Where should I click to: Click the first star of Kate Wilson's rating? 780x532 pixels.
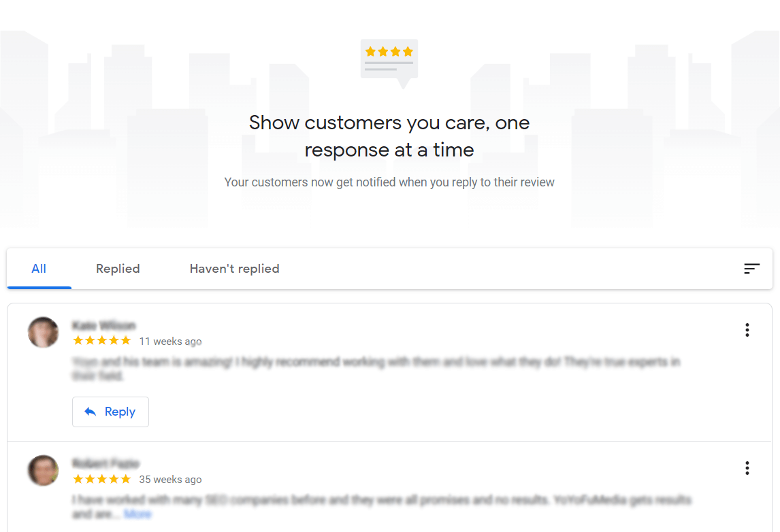(x=77, y=339)
